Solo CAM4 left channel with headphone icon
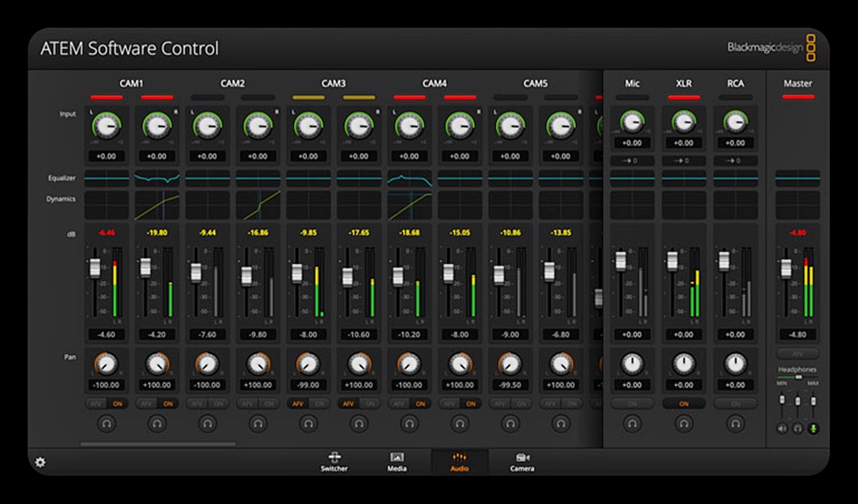 (410, 424)
